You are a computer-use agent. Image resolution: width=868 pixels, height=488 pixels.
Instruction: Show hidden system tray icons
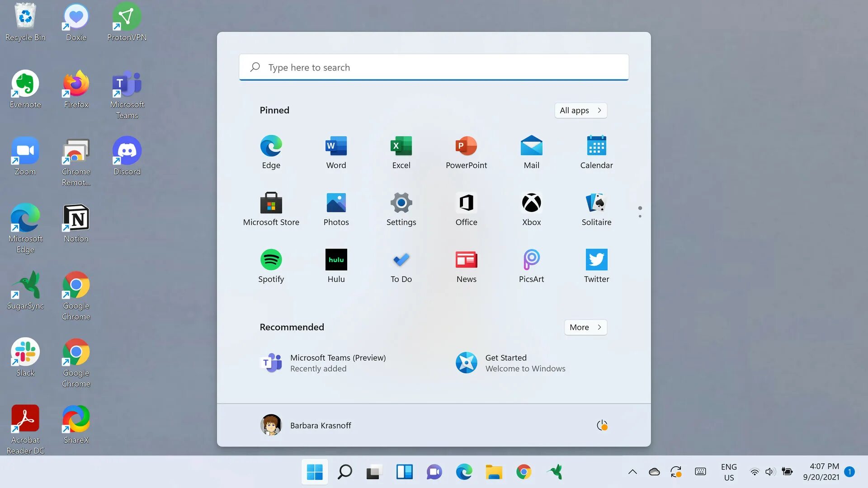pos(632,472)
